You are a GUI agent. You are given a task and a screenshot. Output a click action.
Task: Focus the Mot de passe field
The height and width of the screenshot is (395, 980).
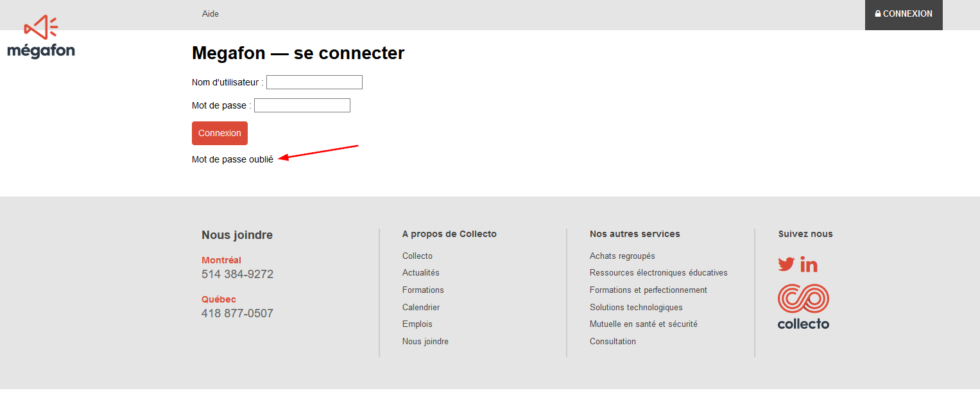[302, 105]
